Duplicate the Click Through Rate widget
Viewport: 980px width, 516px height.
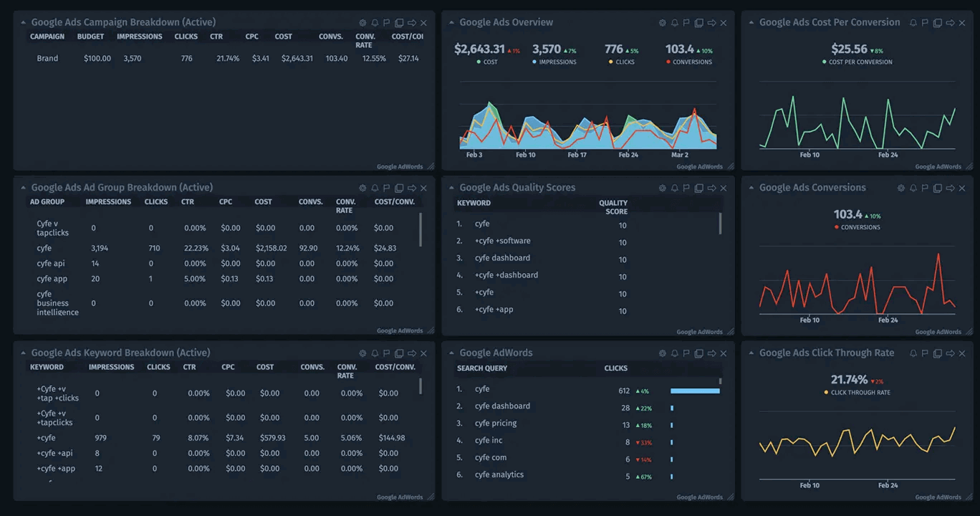[938, 353]
